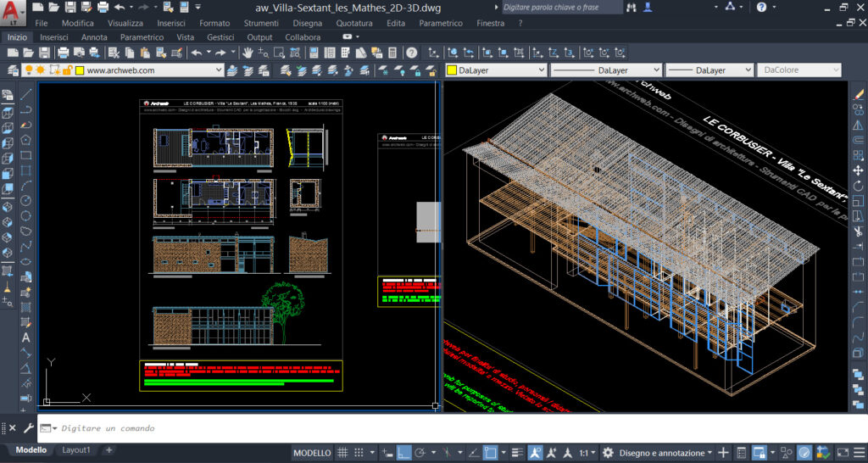This screenshot has width=868, height=463.
Task: Click the MODELLO status bar button
Action: [x=312, y=453]
